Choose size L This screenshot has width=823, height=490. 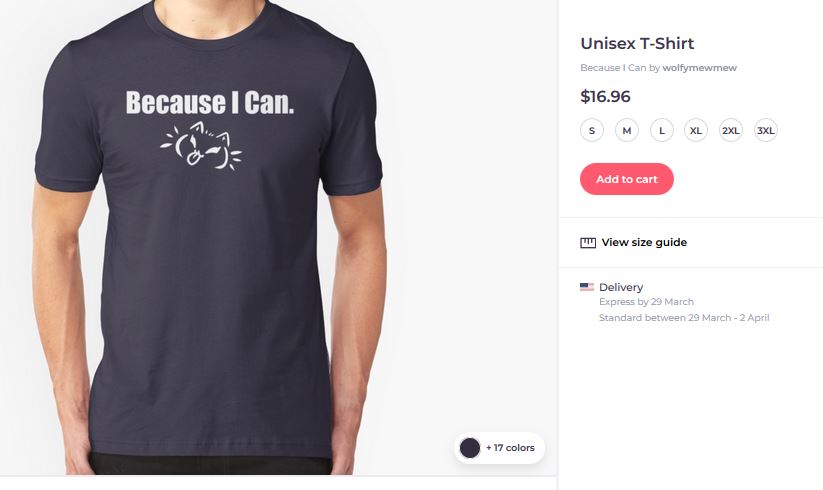click(661, 130)
